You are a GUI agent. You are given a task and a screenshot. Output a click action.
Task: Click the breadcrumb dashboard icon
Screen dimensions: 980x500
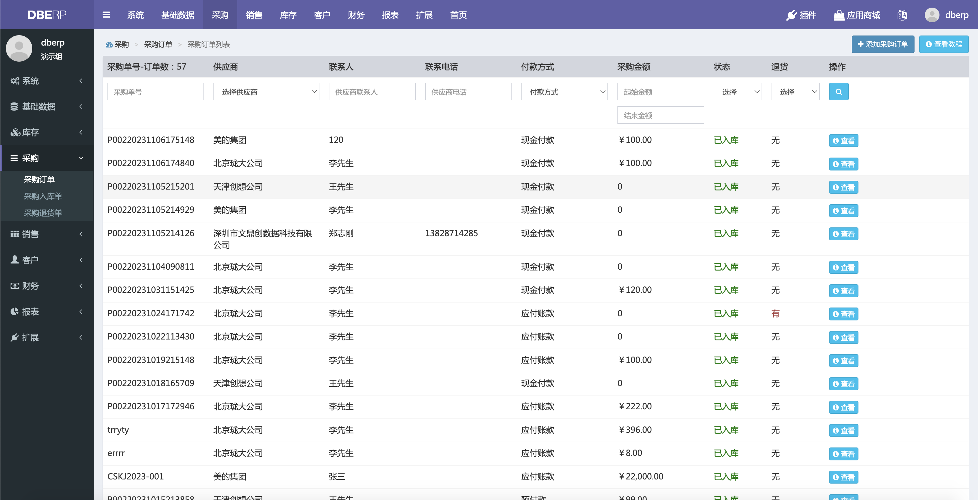pyautogui.click(x=109, y=45)
